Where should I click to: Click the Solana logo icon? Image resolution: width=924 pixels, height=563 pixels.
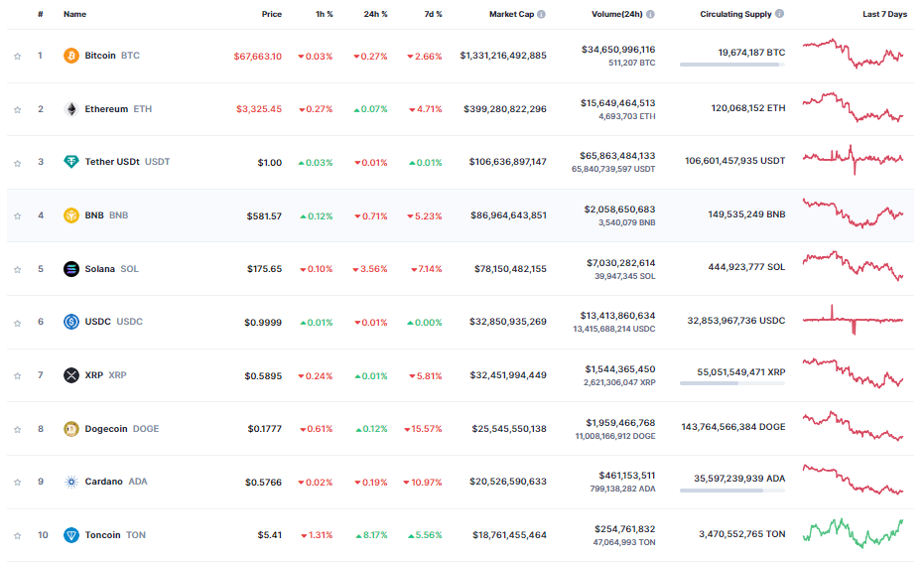tap(71, 269)
